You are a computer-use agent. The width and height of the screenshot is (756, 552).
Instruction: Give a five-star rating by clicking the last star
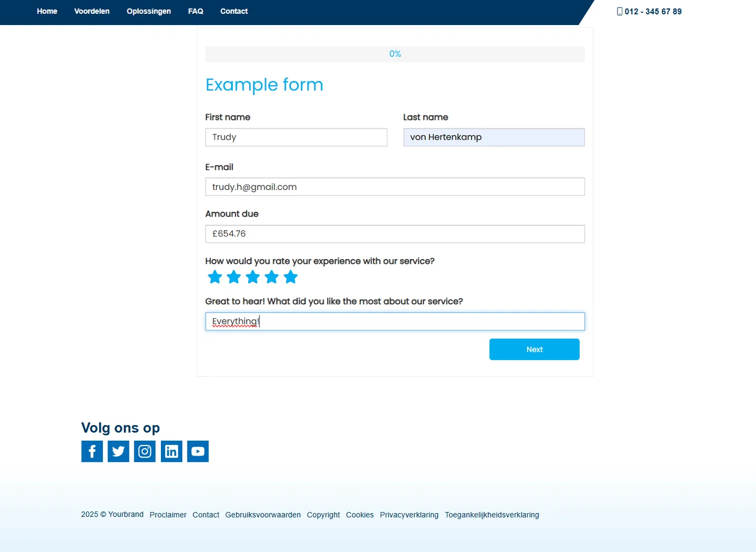(290, 277)
